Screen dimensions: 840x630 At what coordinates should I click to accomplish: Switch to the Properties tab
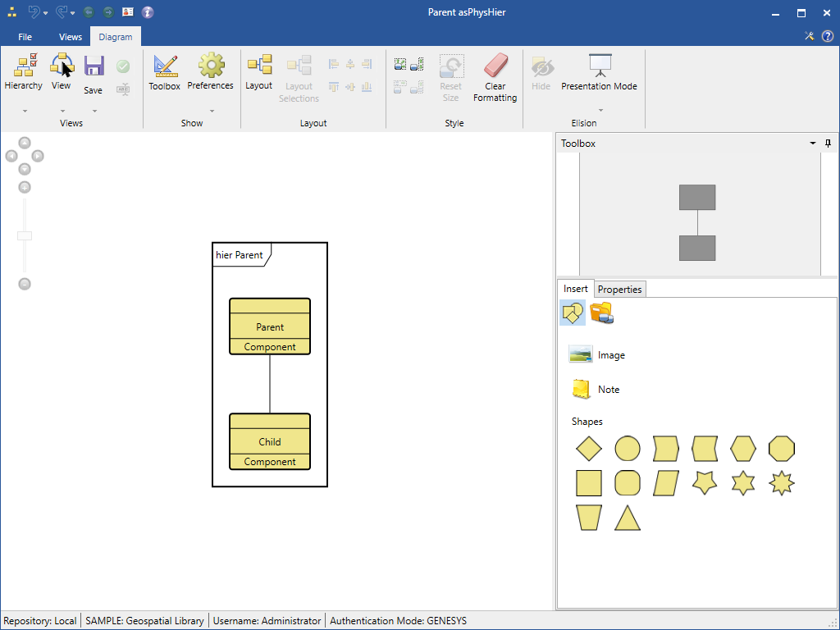coord(619,290)
